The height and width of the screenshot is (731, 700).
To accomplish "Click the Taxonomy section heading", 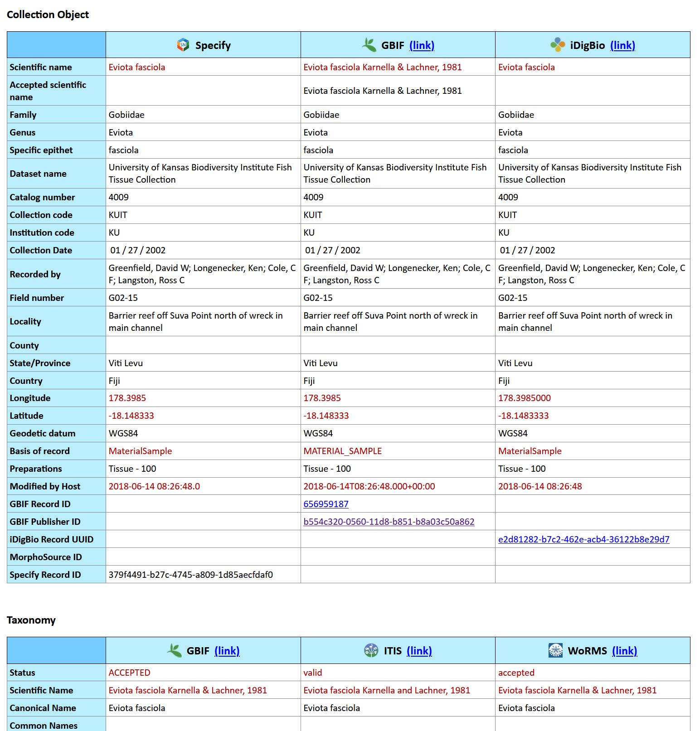I will 31,620.
